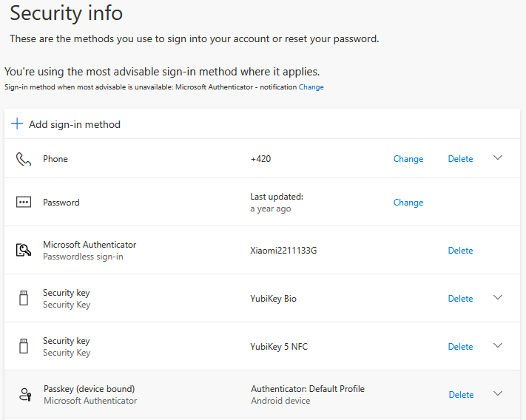Click the Phone handset icon
This screenshot has height=420, width=526.
24,159
